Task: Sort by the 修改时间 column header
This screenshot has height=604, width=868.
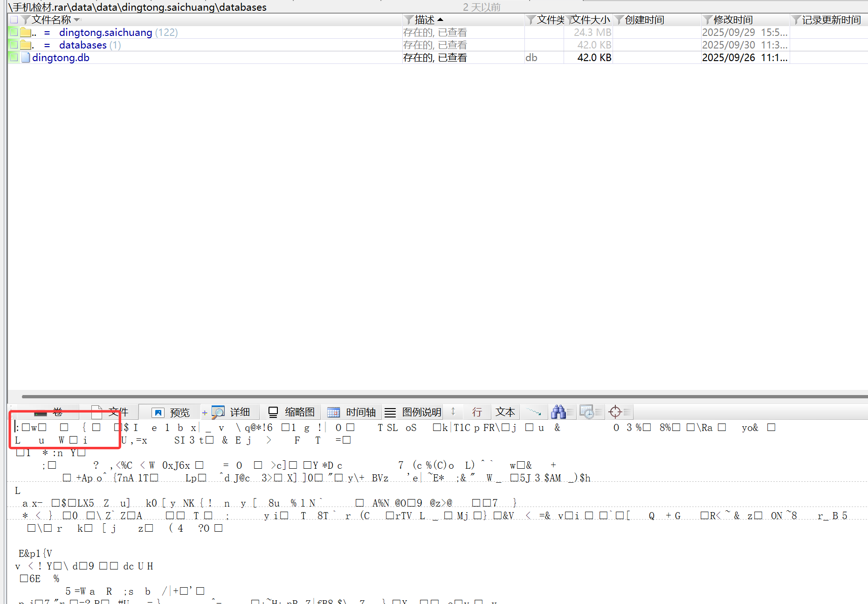Action: click(733, 20)
